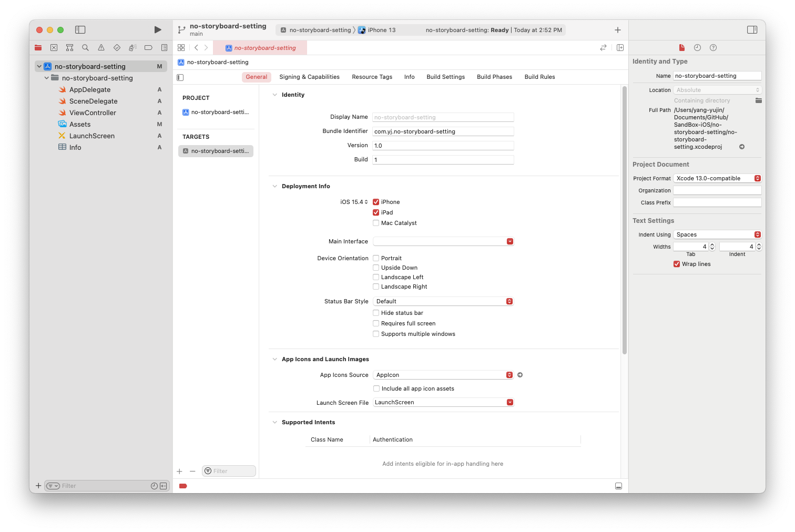This screenshot has width=795, height=532.
Task: Check Supports multiple windows
Action: [x=376, y=334]
